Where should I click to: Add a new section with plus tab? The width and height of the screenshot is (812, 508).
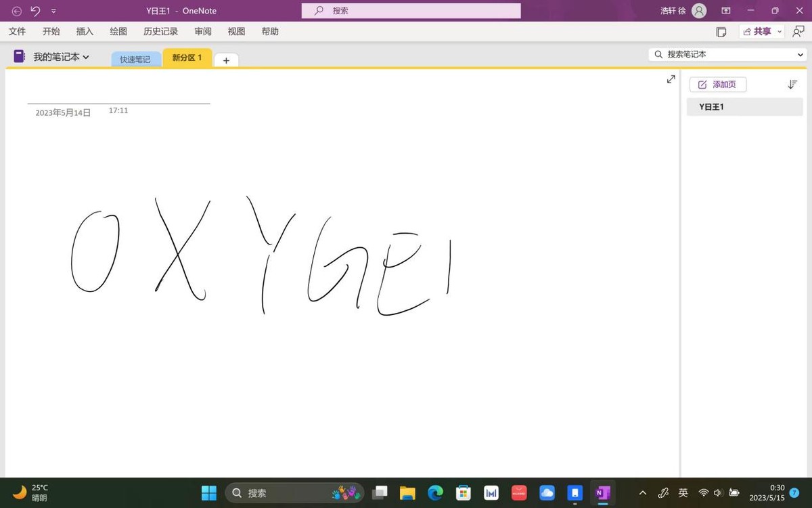click(226, 60)
